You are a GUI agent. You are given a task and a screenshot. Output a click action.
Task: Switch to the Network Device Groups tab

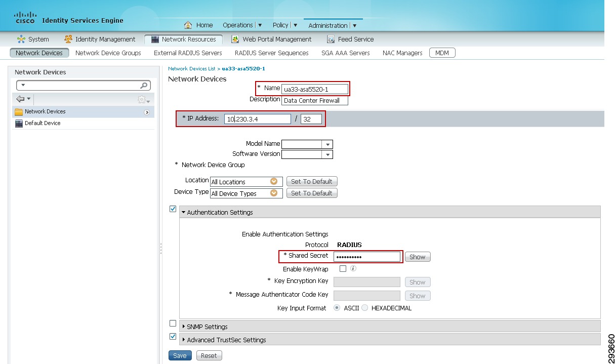[x=108, y=53]
